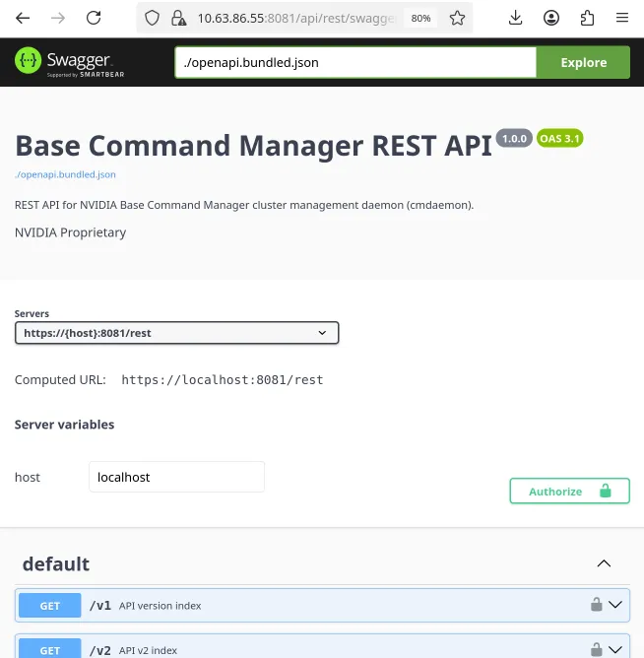Open the ./openapi.bundled.json link under the title
Viewport: 644px width, 658px height.
pos(65,174)
